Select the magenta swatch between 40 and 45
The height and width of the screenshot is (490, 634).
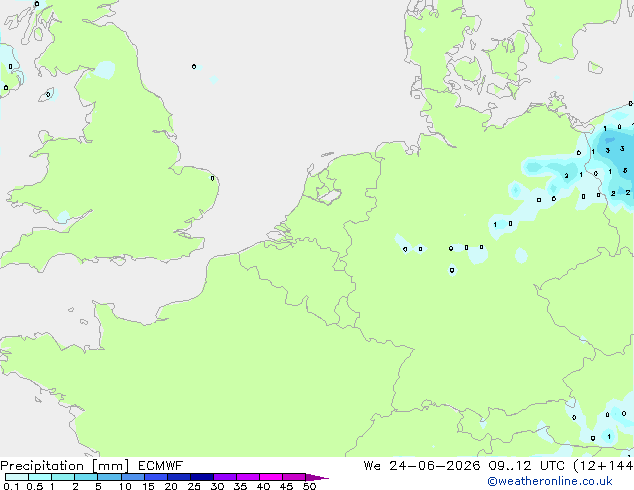click(271, 477)
